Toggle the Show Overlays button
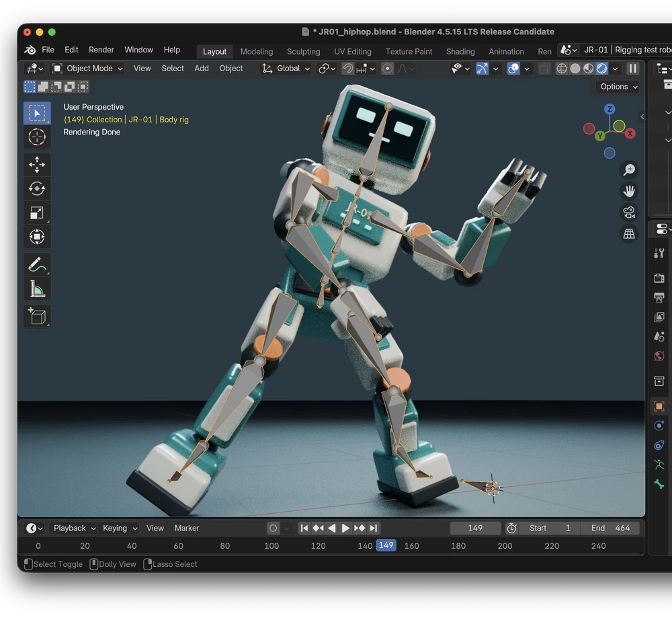 click(x=513, y=69)
